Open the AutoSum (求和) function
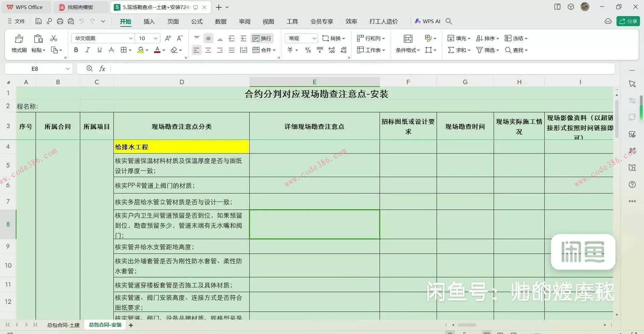 coord(456,50)
